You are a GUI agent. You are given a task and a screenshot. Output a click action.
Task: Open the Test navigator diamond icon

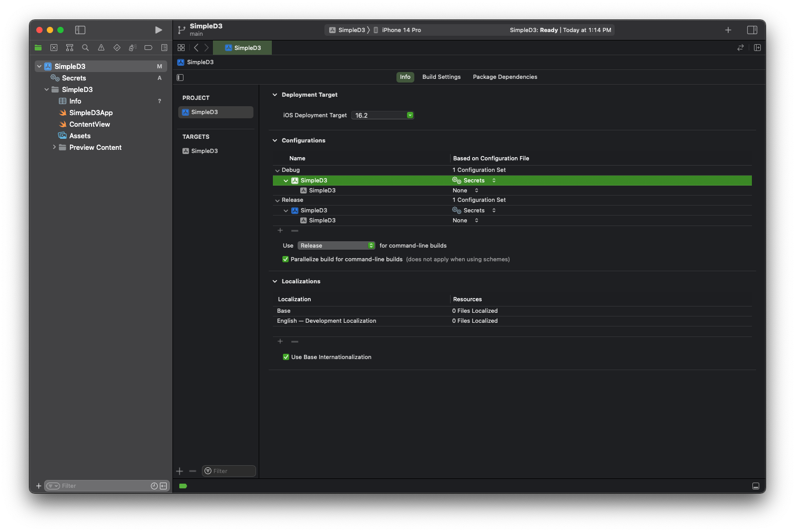[117, 48]
